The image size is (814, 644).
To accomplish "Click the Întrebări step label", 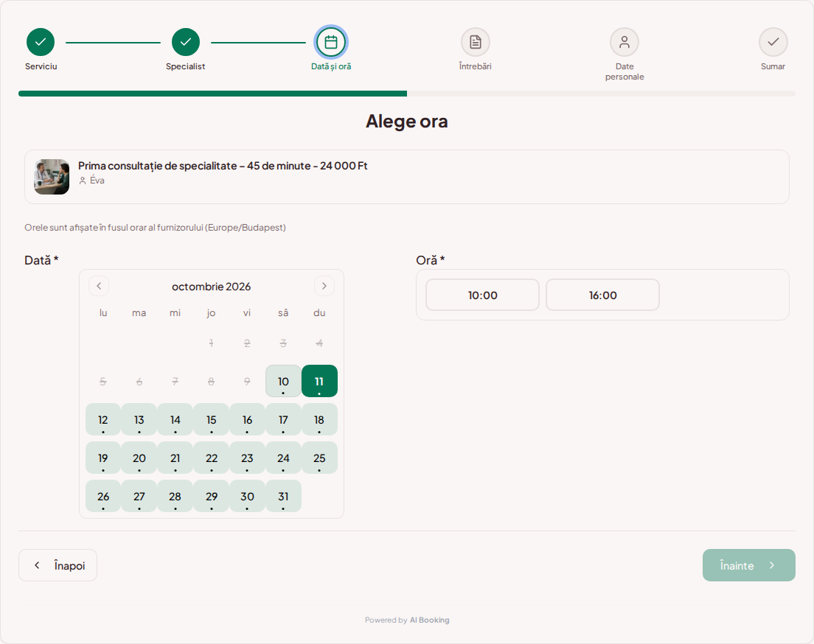I will point(475,66).
